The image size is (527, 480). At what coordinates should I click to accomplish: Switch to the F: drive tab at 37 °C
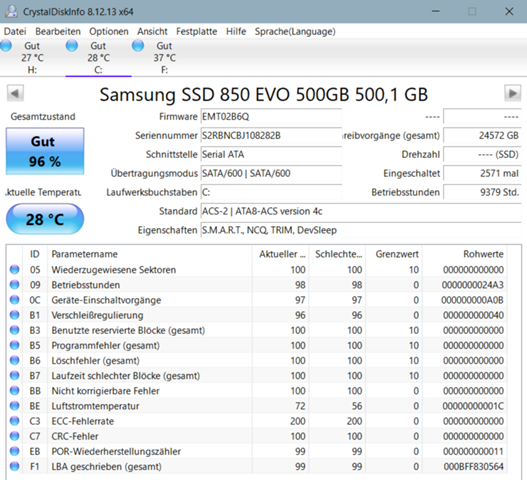click(x=165, y=58)
